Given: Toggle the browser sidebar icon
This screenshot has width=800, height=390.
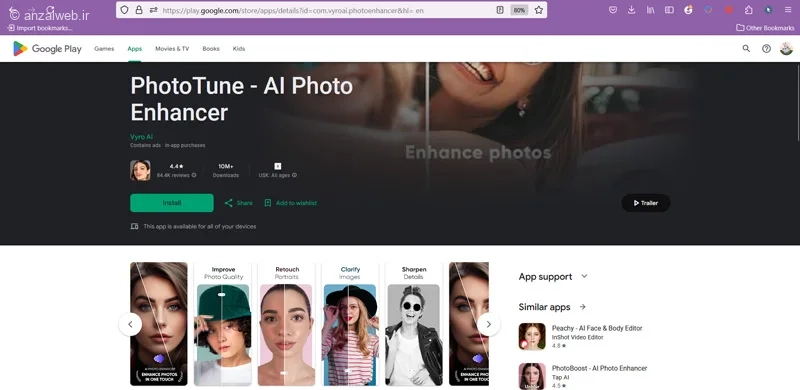Looking at the screenshot, I should point(669,10).
